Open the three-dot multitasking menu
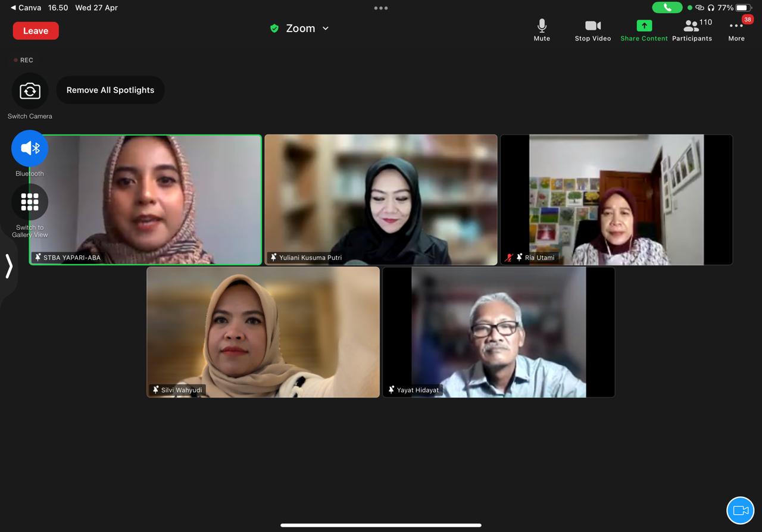This screenshot has width=762, height=532. [381, 8]
